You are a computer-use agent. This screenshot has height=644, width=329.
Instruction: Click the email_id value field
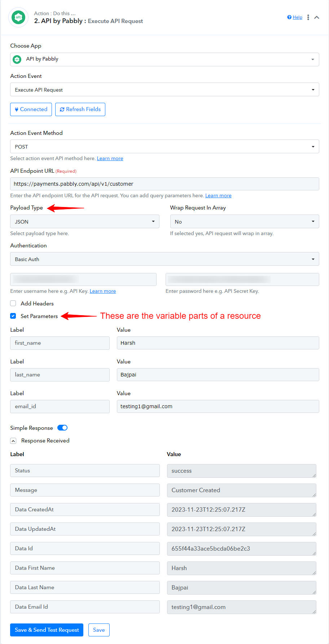click(218, 406)
